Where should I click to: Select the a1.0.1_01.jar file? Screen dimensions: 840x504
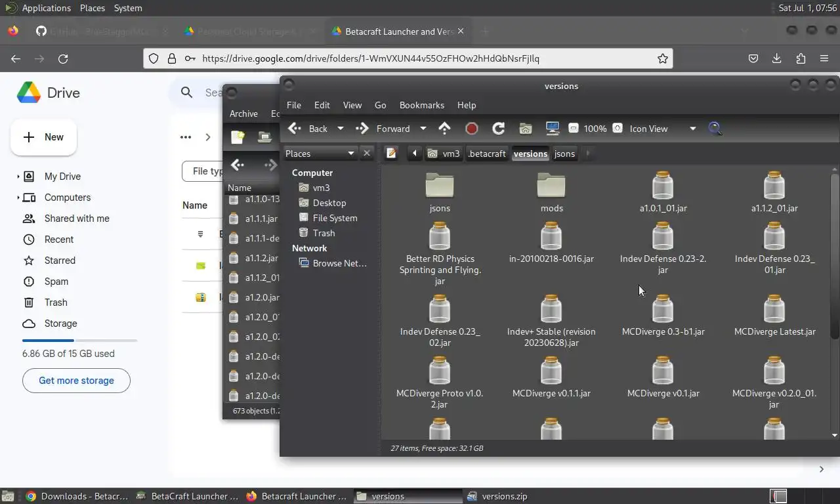coord(663,192)
